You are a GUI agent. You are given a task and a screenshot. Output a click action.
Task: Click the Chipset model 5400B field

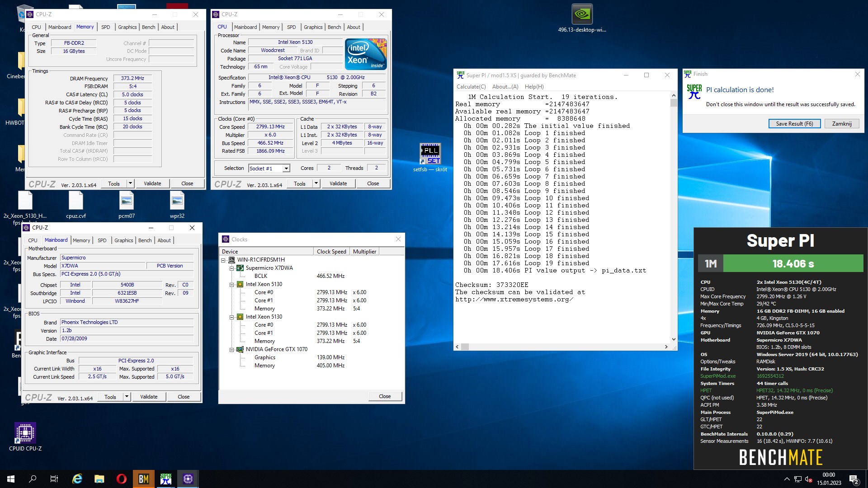tap(127, 285)
